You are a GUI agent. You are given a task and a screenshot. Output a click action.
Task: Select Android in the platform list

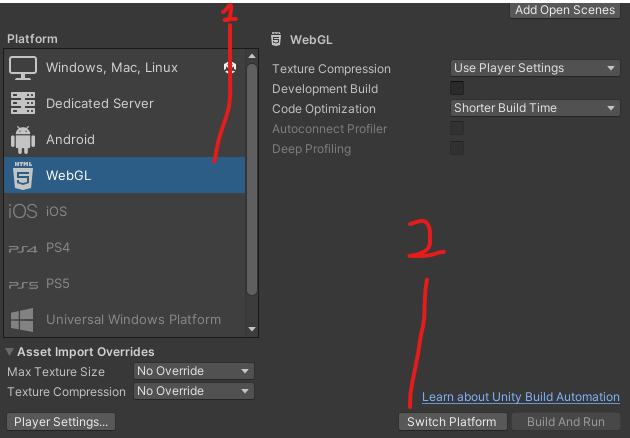point(70,140)
